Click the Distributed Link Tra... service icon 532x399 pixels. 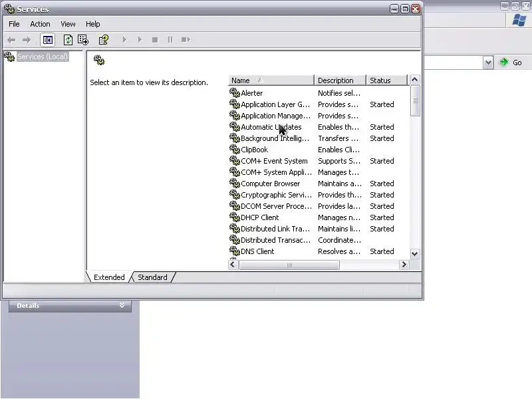pos(235,228)
